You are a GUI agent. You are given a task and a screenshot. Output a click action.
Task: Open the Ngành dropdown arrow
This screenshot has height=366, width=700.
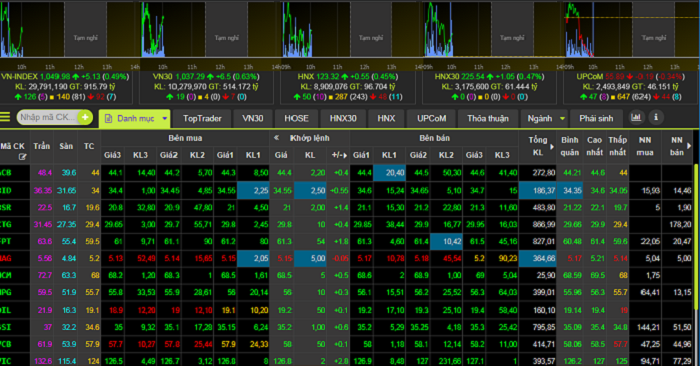(x=562, y=119)
